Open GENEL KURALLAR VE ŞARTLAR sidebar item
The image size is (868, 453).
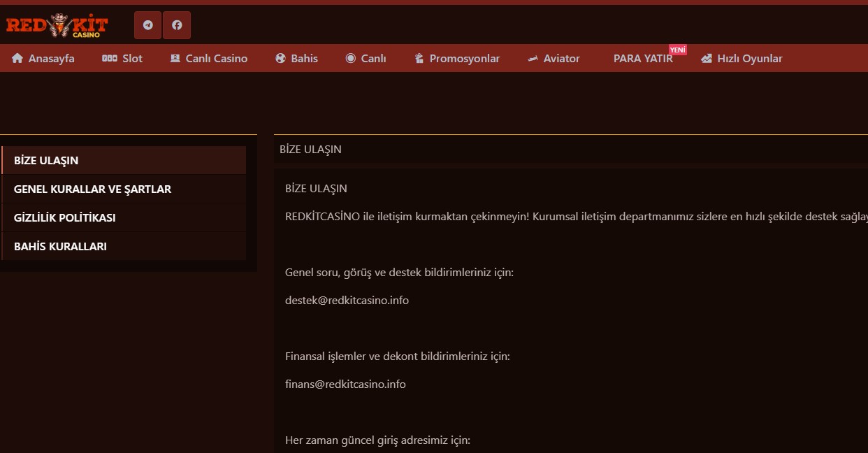(x=124, y=189)
